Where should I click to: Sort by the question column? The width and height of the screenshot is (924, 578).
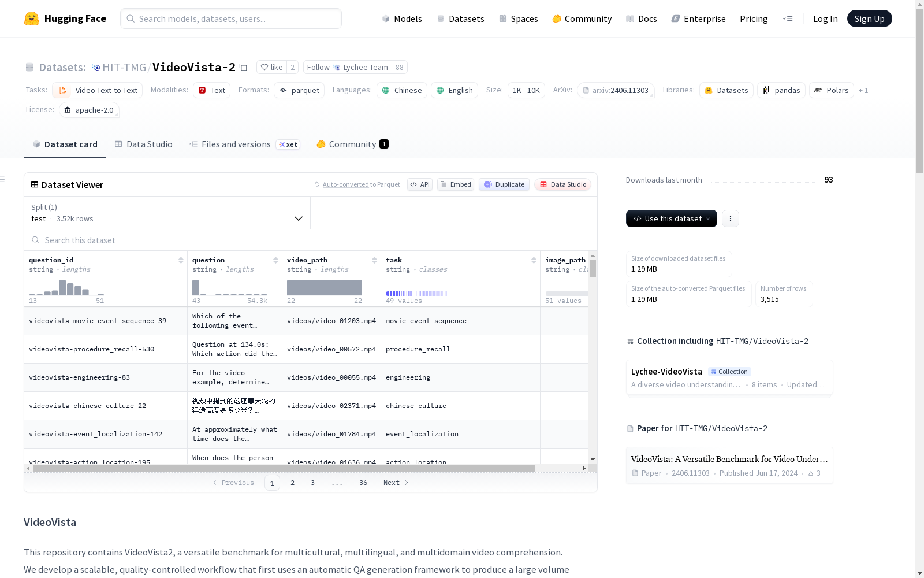point(275,260)
